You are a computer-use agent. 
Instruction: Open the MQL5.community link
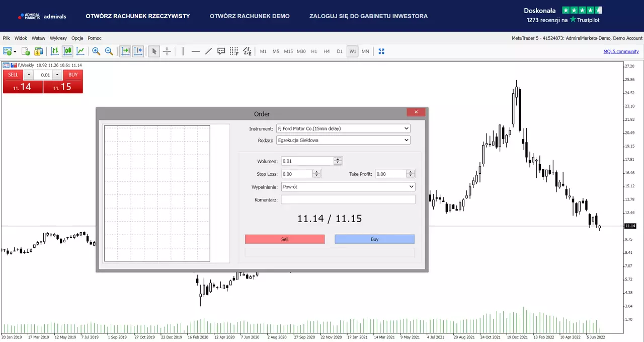click(621, 51)
